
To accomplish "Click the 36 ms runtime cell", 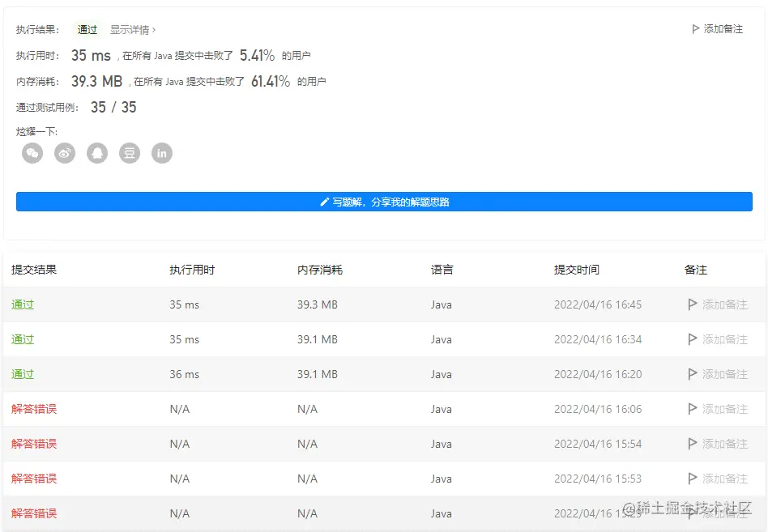I will [x=184, y=374].
